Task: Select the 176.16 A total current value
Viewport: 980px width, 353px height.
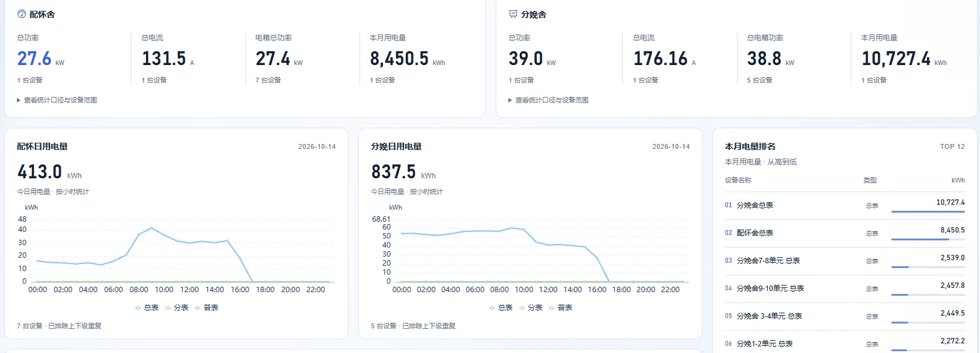Action: 665,58
